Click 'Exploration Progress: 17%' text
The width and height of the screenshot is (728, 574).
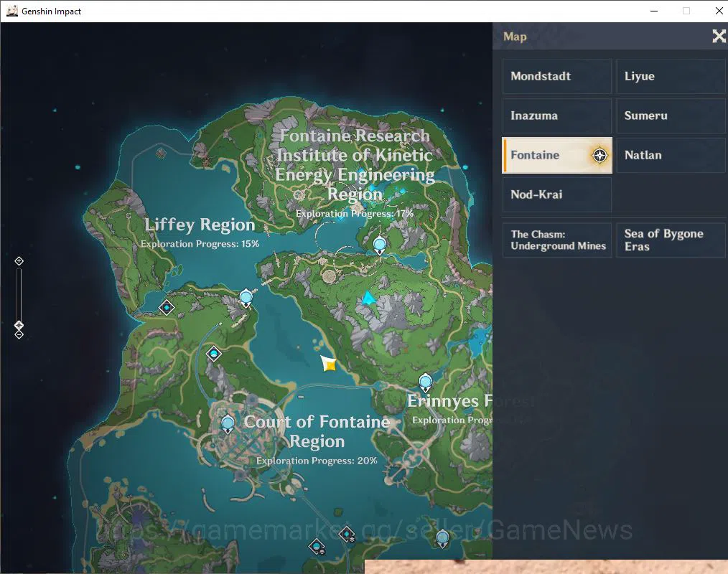click(x=354, y=213)
